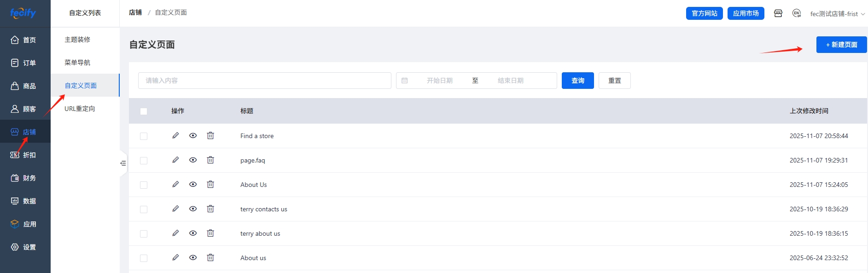
Task: Click edit pencil for Find a store
Action: point(175,136)
